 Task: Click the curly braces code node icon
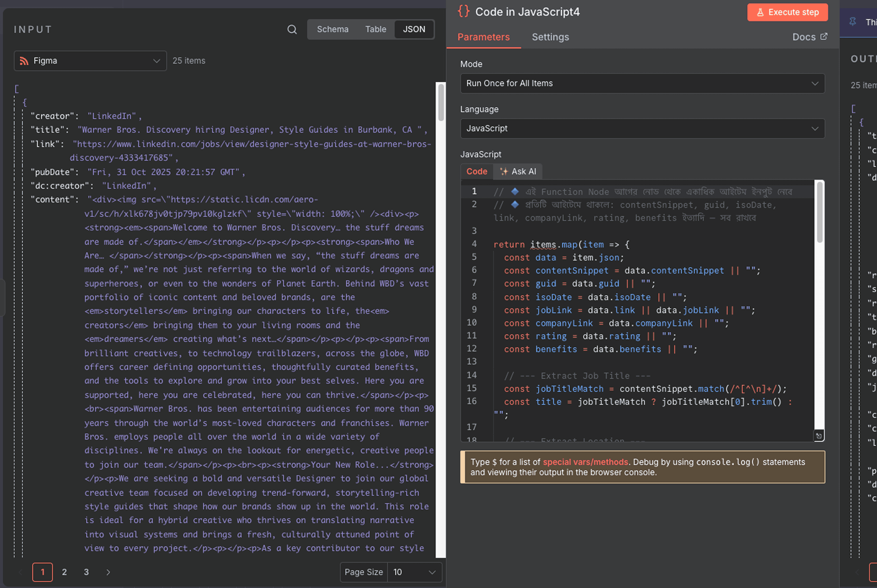[x=463, y=11]
